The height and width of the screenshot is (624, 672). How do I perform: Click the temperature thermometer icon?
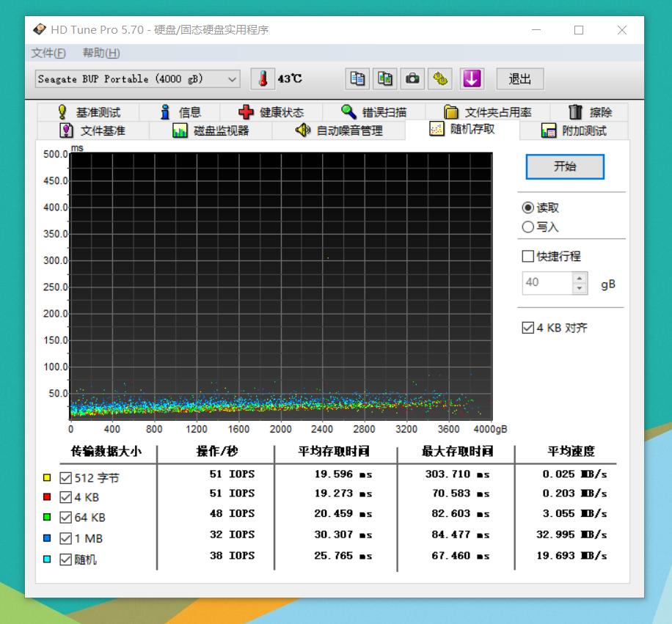[263, 78]
